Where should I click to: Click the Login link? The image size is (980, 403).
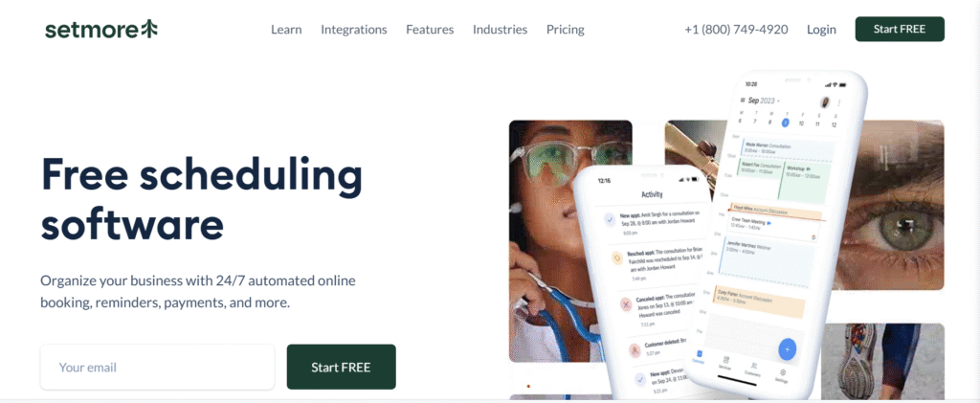821,30
